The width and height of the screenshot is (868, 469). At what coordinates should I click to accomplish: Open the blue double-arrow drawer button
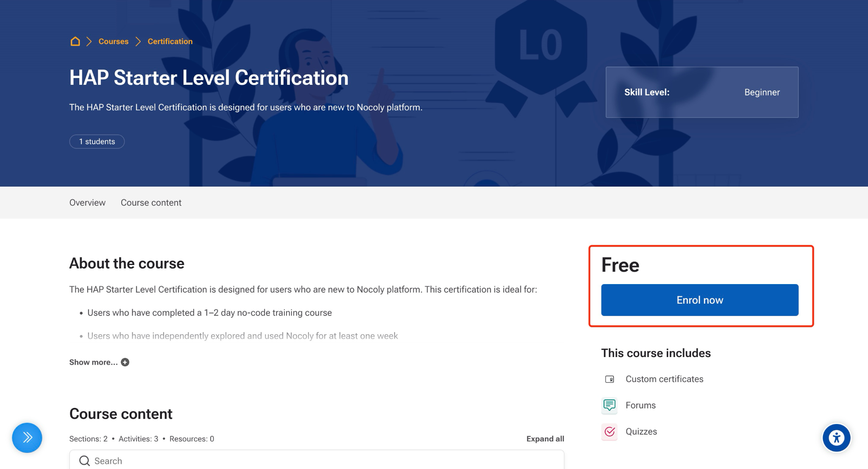[27, 438]
